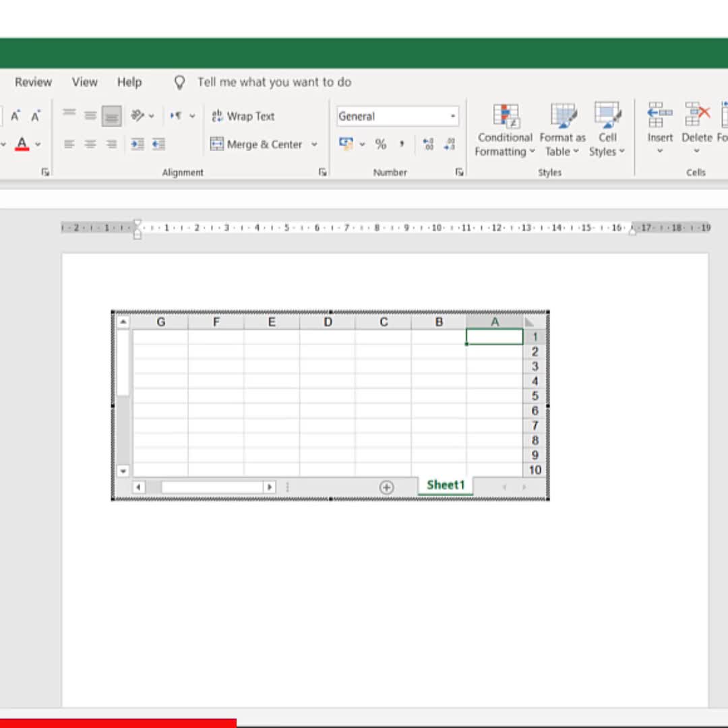728x728 pixels.
Task: Click the Comma Style icon
Action: [x=402, y=144]
